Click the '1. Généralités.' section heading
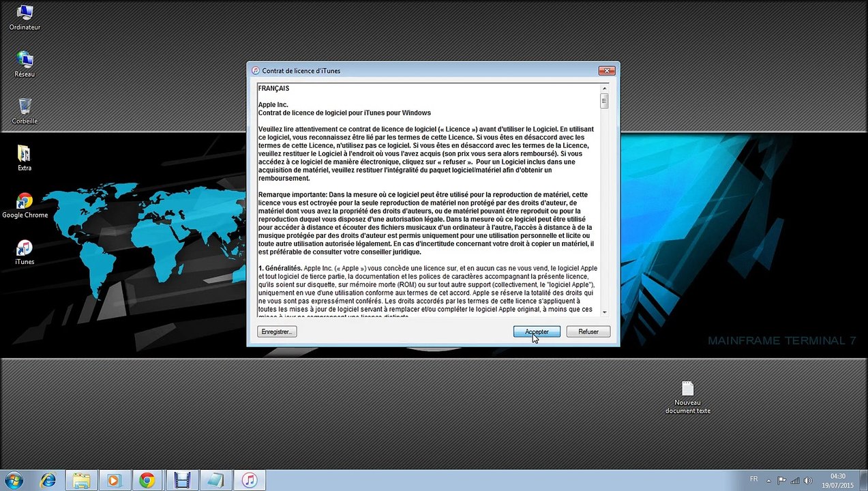868x491 pixels. pyautogui.click(x=280, y=268)
